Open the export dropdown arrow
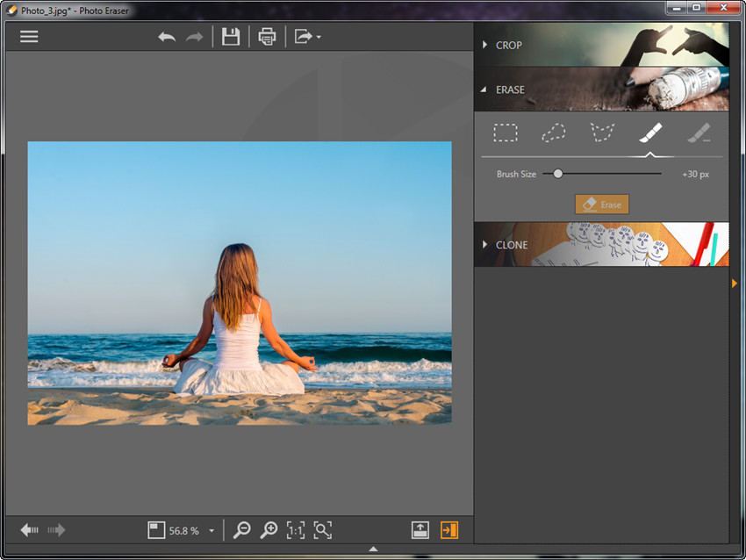 (x=319, y=37)
